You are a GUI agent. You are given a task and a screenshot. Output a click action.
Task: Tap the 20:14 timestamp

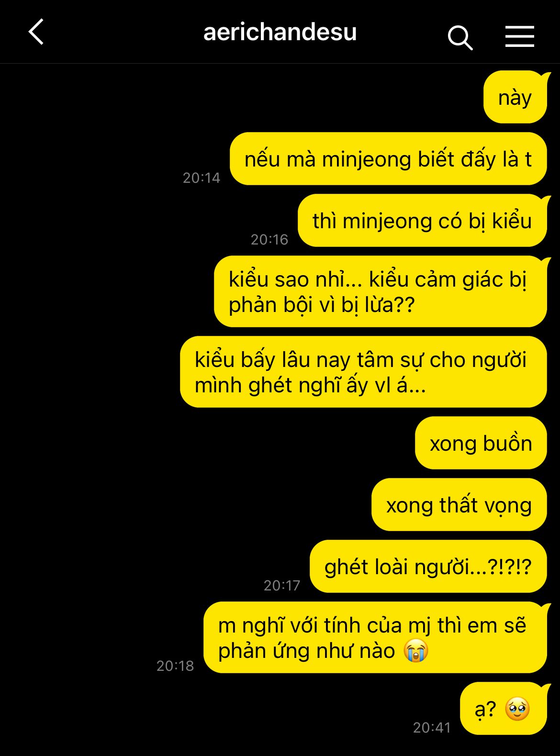point(202,178)
